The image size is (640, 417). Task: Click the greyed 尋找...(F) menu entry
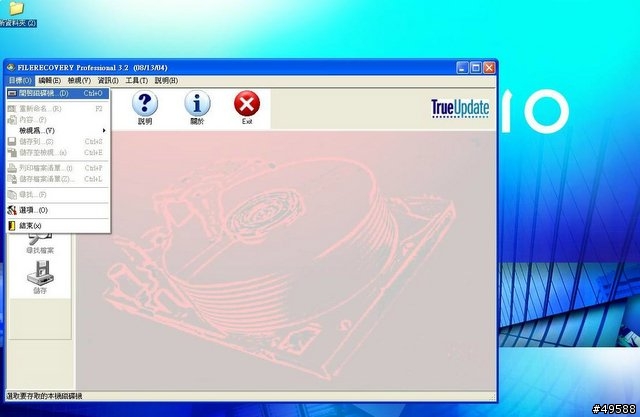[58, 195]
